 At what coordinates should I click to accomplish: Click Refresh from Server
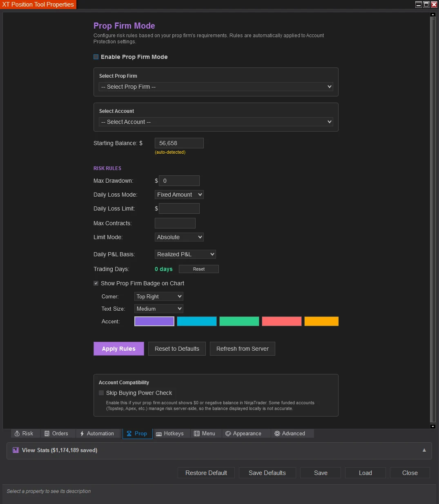242,349
